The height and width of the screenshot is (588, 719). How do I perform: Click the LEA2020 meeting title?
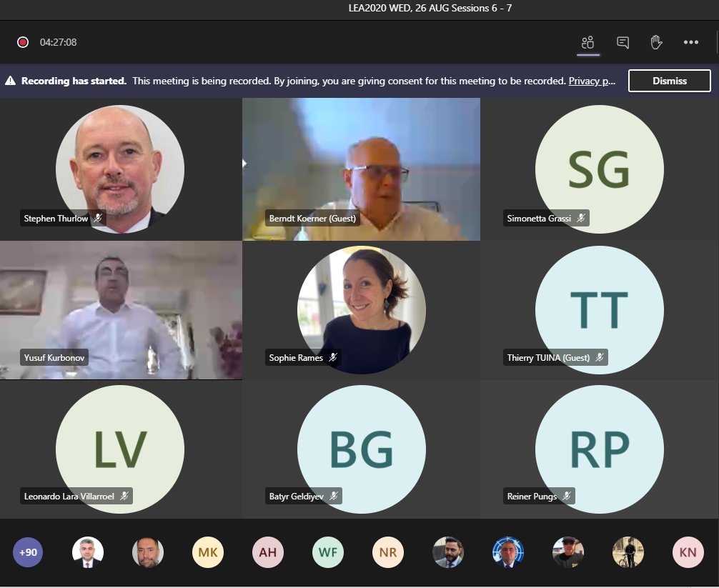pyautogui.click(x=430, y=8)
